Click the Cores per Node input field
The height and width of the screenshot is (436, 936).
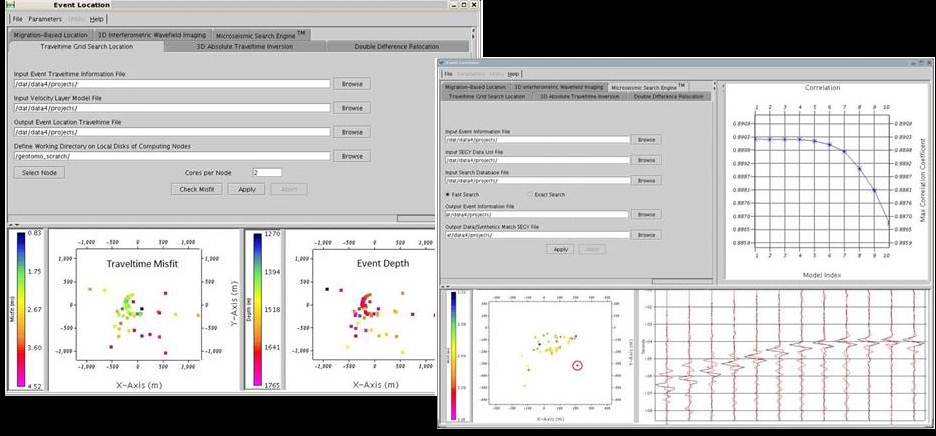click(267, 173)
